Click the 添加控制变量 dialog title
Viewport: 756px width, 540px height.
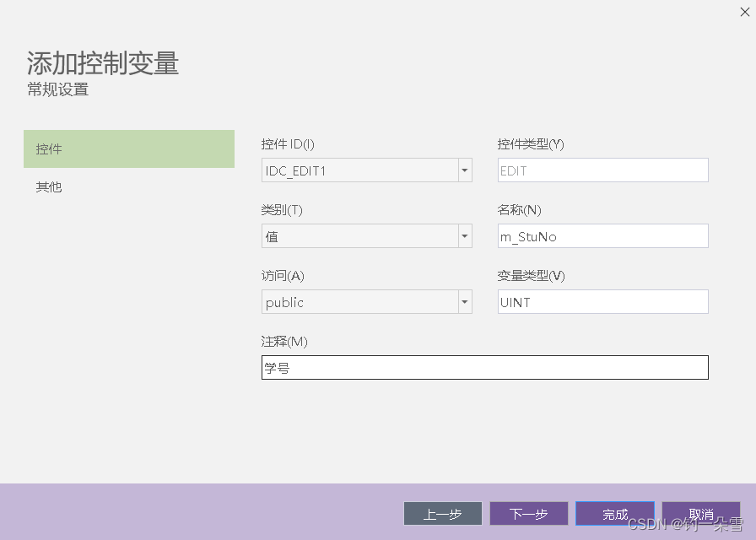click(101, 62)
